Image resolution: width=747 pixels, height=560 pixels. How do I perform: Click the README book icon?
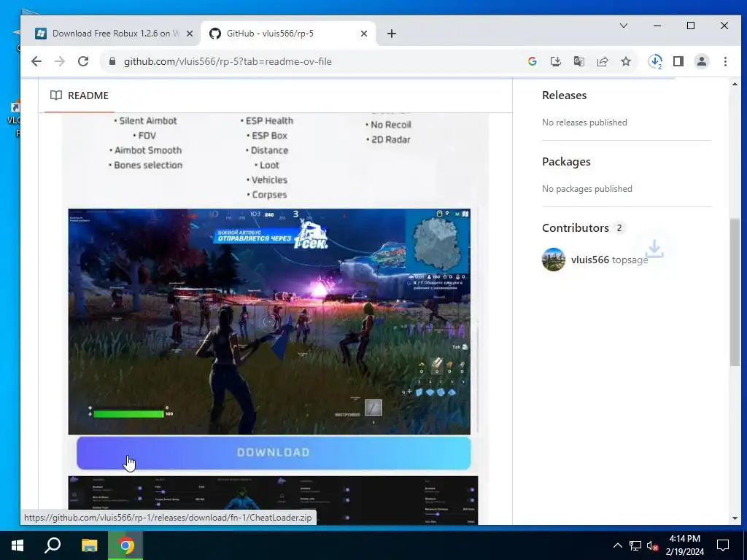point(55,96)
